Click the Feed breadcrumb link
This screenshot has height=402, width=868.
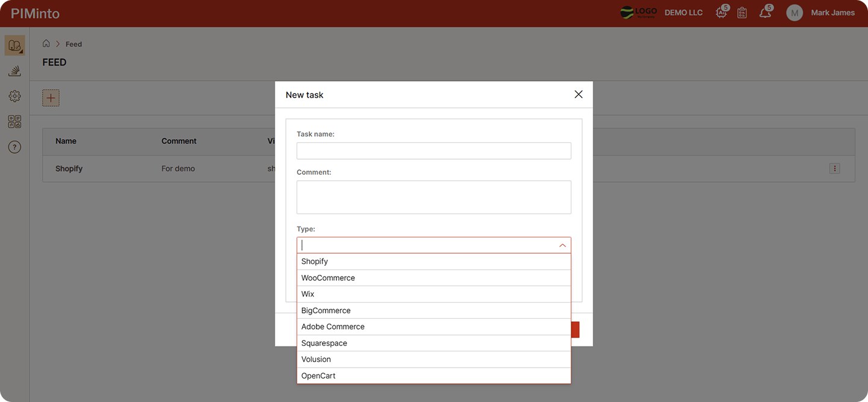[x=74, y=44]
